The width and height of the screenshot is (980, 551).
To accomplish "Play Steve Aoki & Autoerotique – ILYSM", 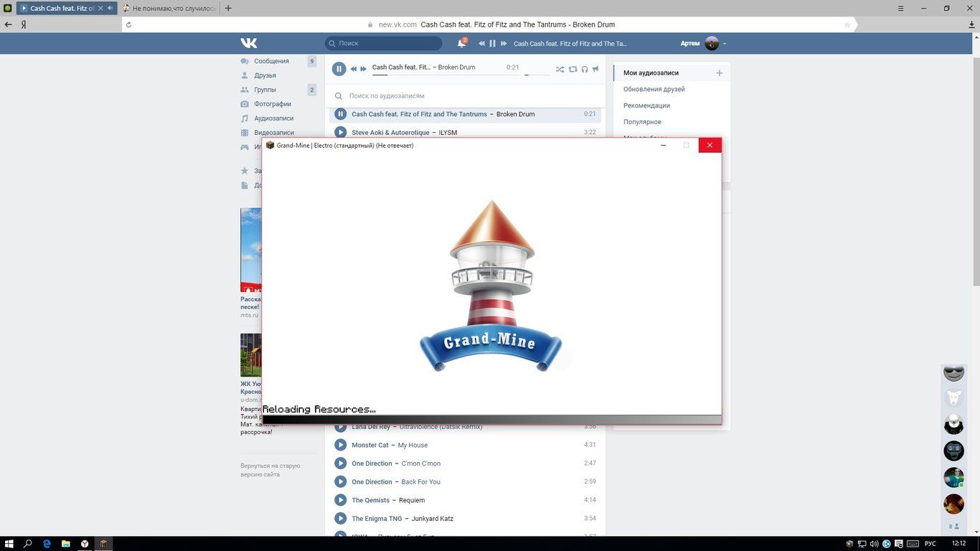I will (x=341, y=132).
